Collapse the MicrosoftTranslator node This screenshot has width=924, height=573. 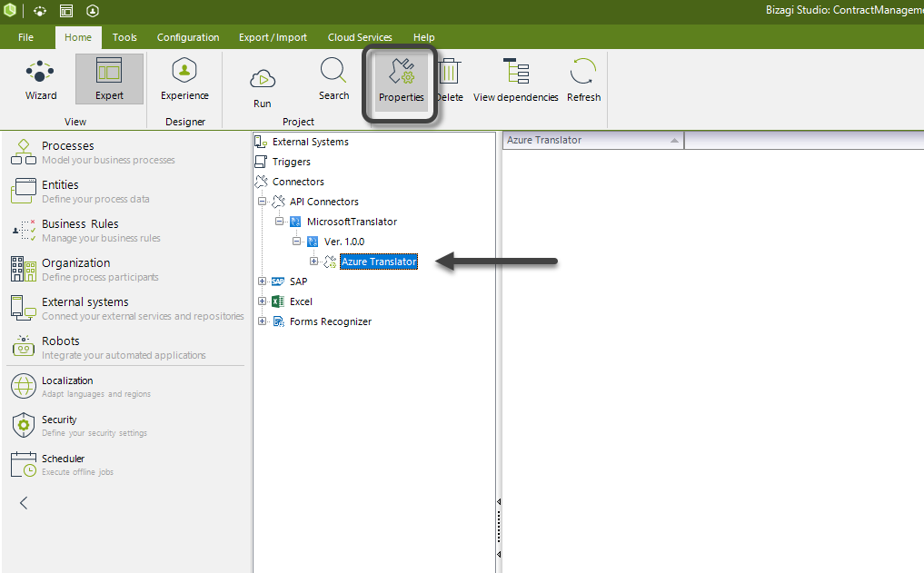tap(279, 222)
